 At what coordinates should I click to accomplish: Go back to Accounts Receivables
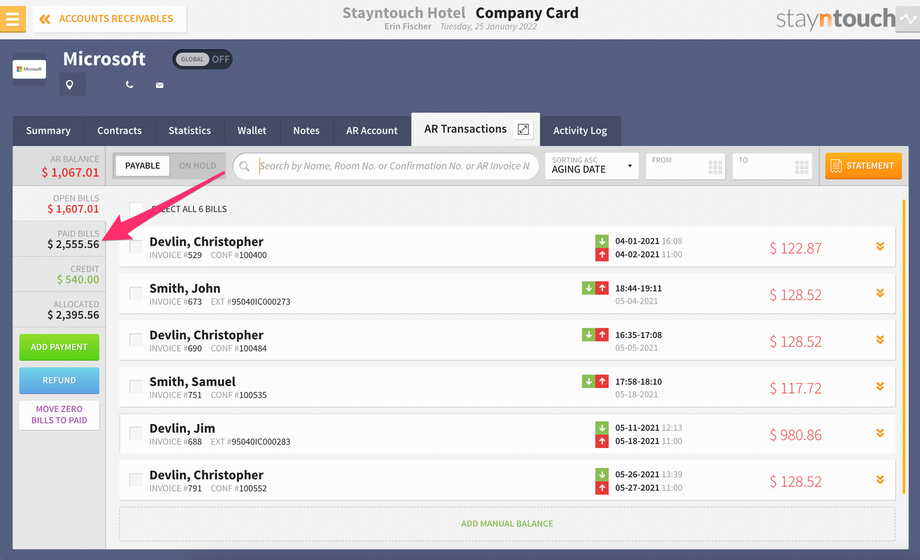[x=109, y=19]
